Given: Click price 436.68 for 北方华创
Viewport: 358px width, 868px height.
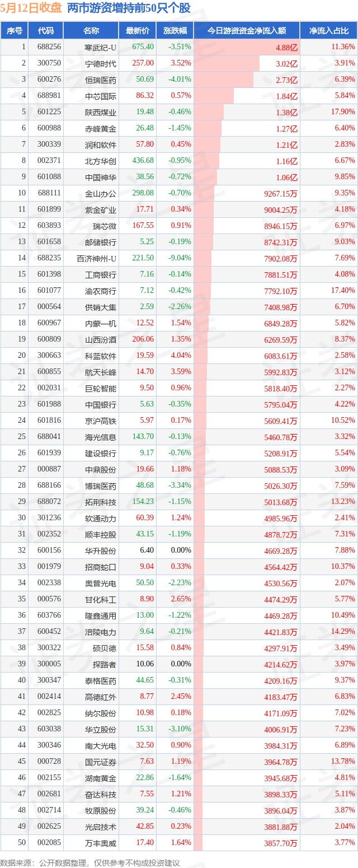Looking at the screenshot, I should pos(143,161).
